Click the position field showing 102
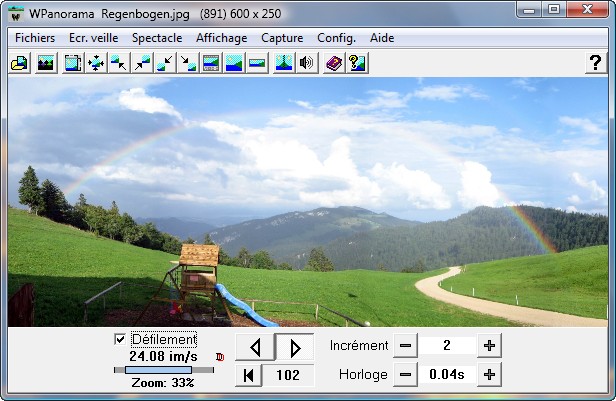616x401 pixels. 288,375
